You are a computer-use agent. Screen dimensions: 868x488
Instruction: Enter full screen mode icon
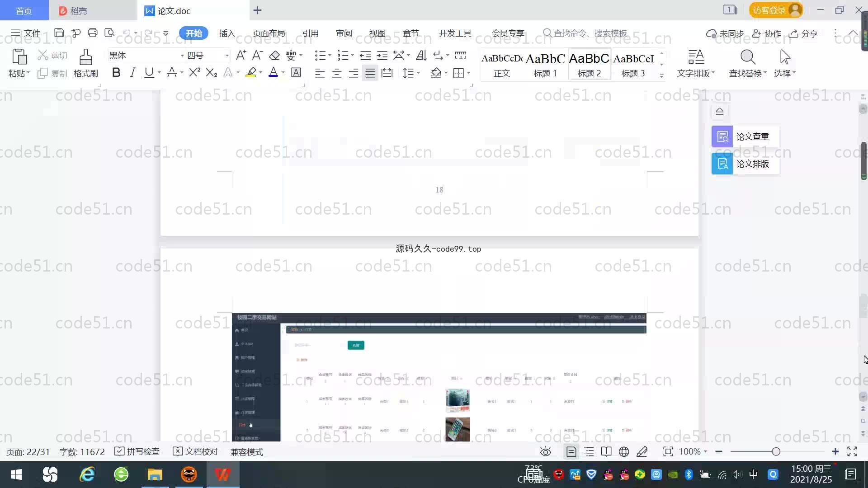pos(852,451)
